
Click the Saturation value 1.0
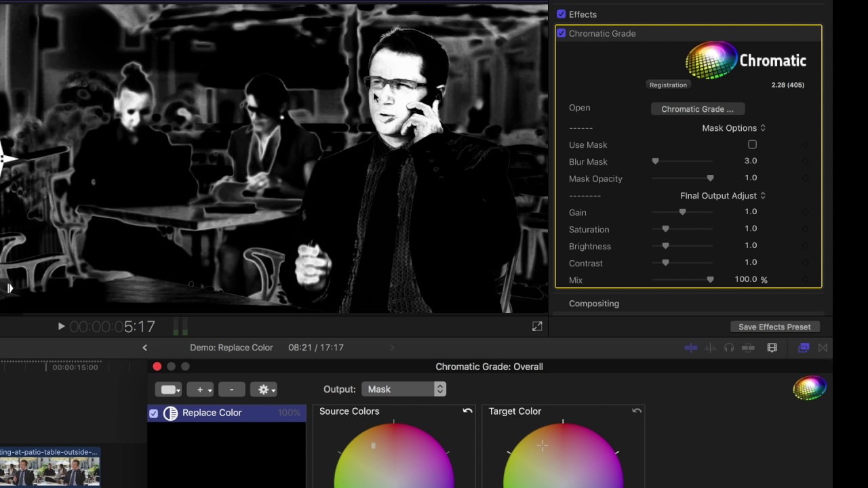tap(750, 228)
